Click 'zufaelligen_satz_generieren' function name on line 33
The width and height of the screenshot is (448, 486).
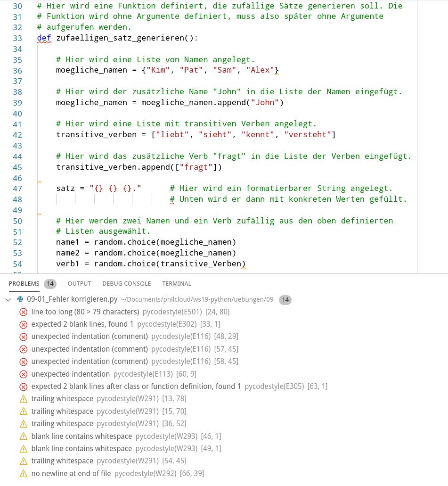(x=120, y=38)
